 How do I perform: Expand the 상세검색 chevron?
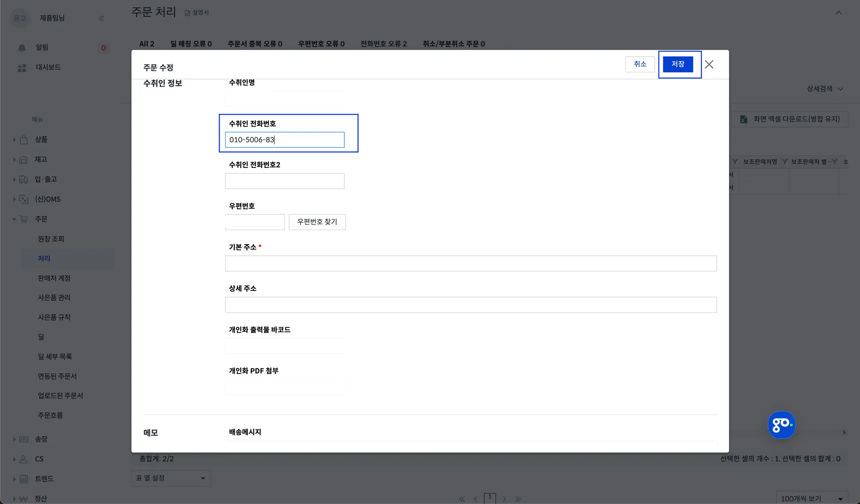[x=840, y=89]
